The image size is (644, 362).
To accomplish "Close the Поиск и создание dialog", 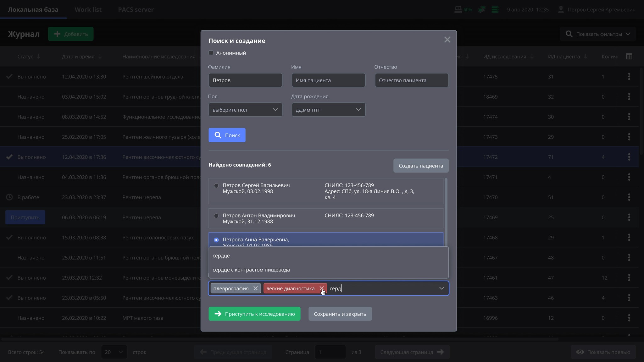I will click(447, 40).
